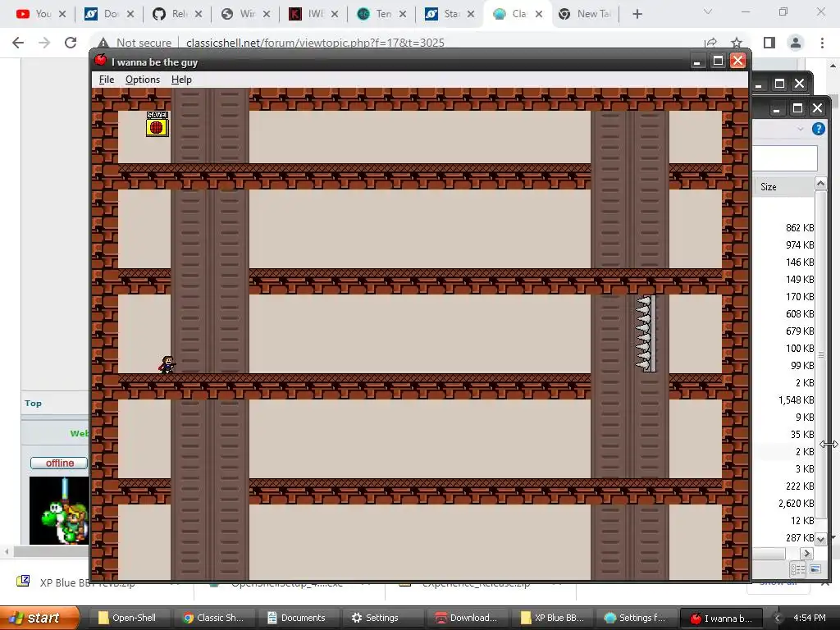Click the SAVE point block in the game
Screen dimensions: 840x630
pos(157,124)
